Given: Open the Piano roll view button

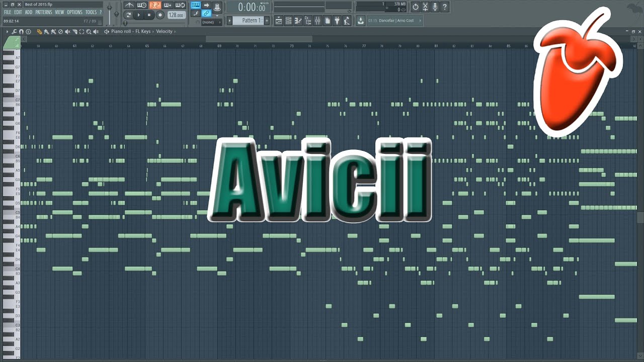Looking at the screenshot, I should tap(298, 21).
